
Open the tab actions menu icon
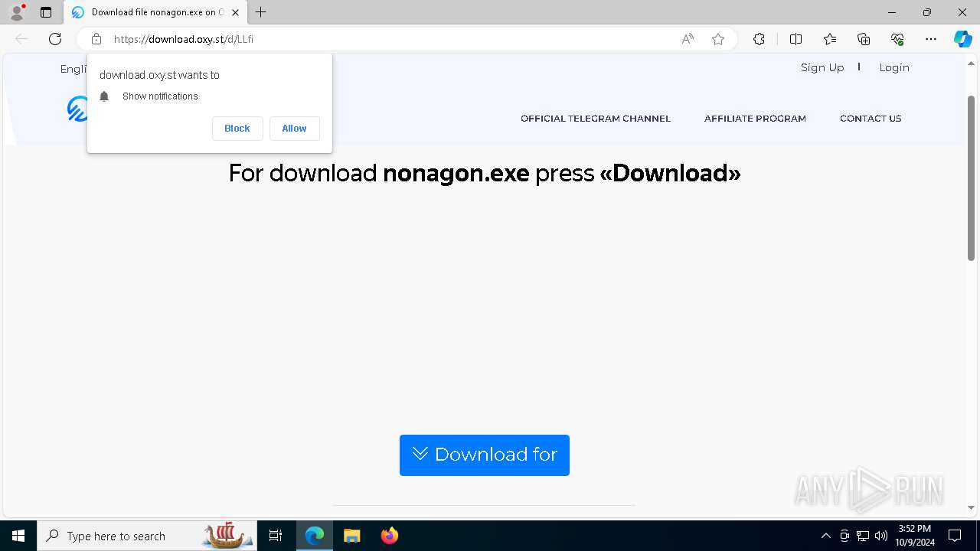click(46, 12)
